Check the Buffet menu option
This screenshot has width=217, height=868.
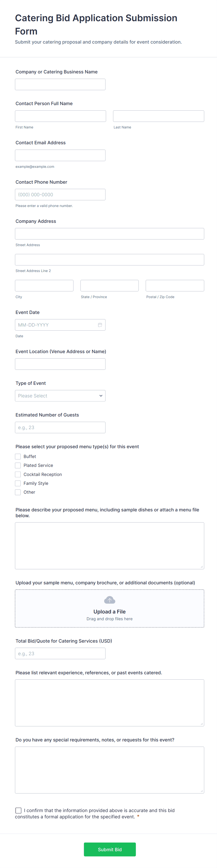(18, 457)
